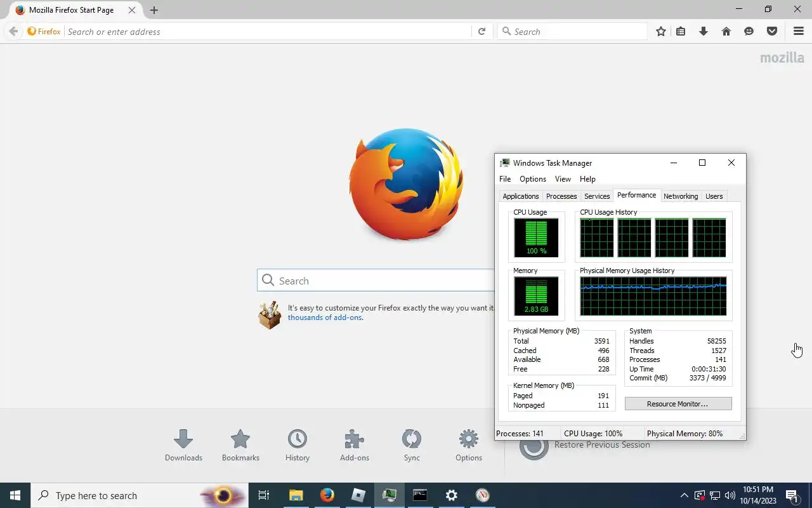Open Bookmarks shortcut on start page

pos(240,445)
